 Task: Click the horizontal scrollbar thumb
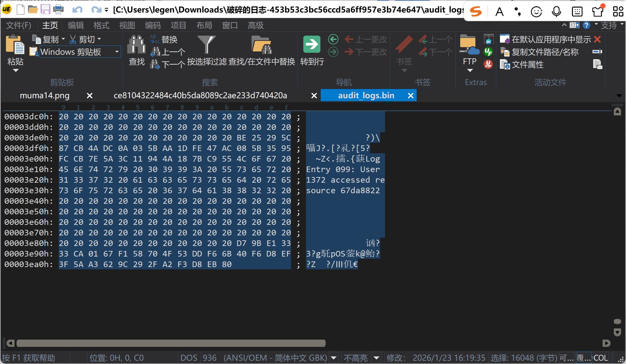[x=171, y=343]
